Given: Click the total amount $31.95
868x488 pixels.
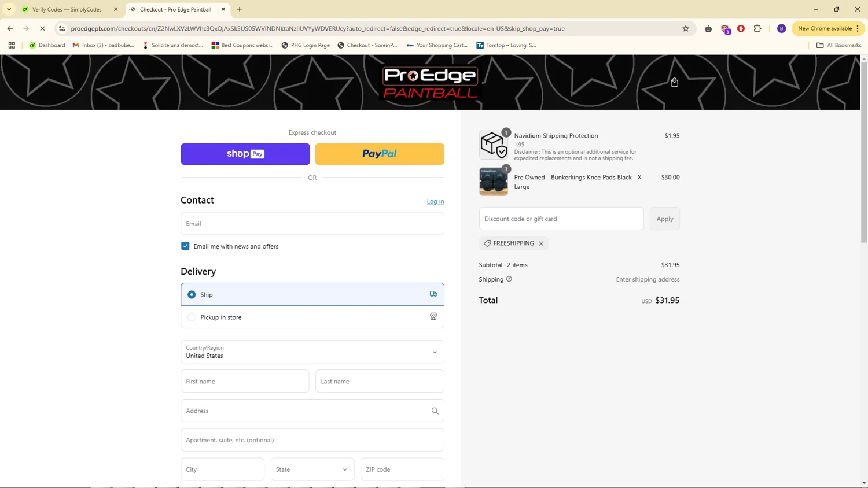Looking at the screenshot, I should [667, 300].
